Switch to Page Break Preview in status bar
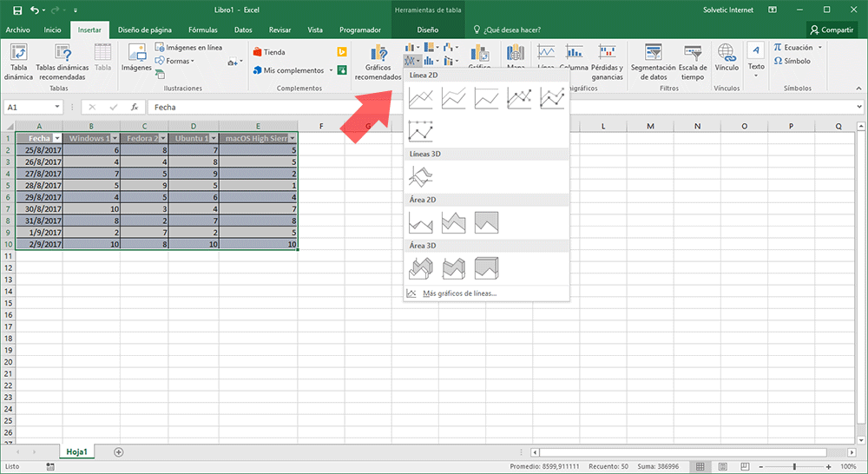 pyautogui.click(x=745, y=467)
